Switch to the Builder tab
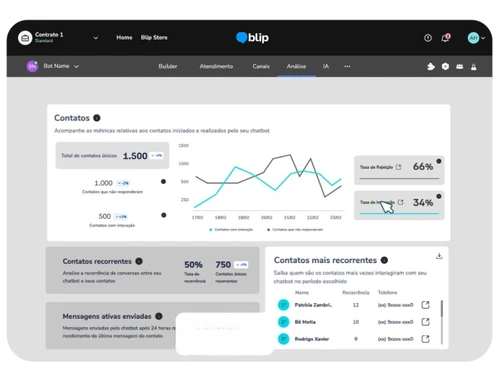500x375 pixels. [168, 66]
